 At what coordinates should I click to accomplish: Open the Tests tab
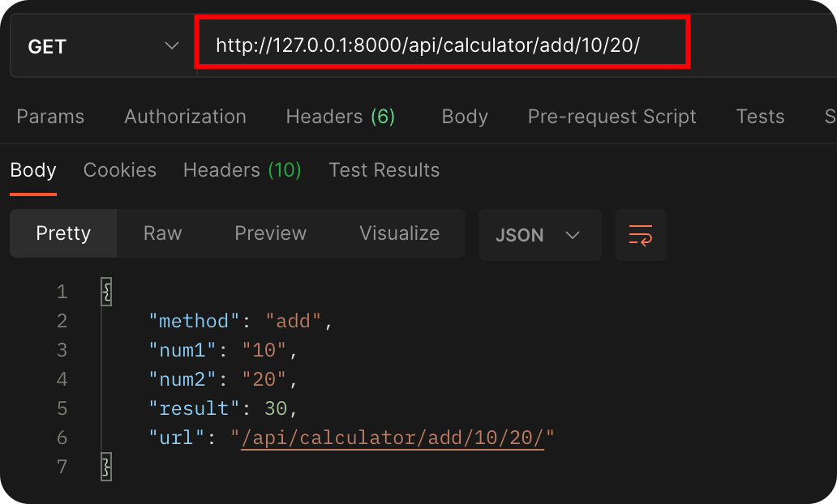pos(760,117)
